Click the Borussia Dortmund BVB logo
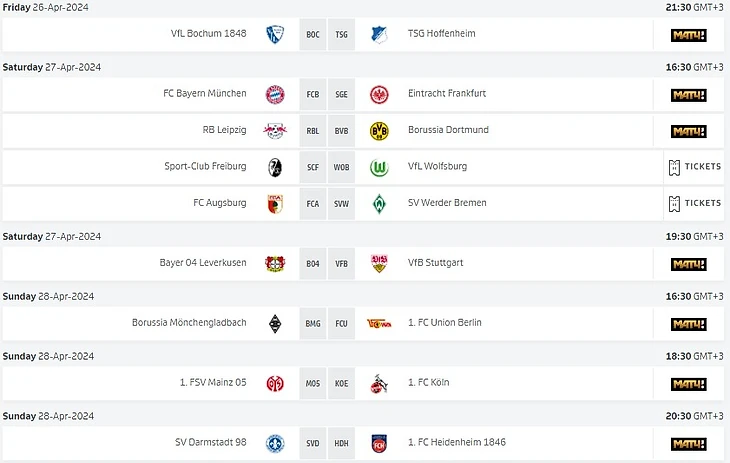 [x=379, y=130]
